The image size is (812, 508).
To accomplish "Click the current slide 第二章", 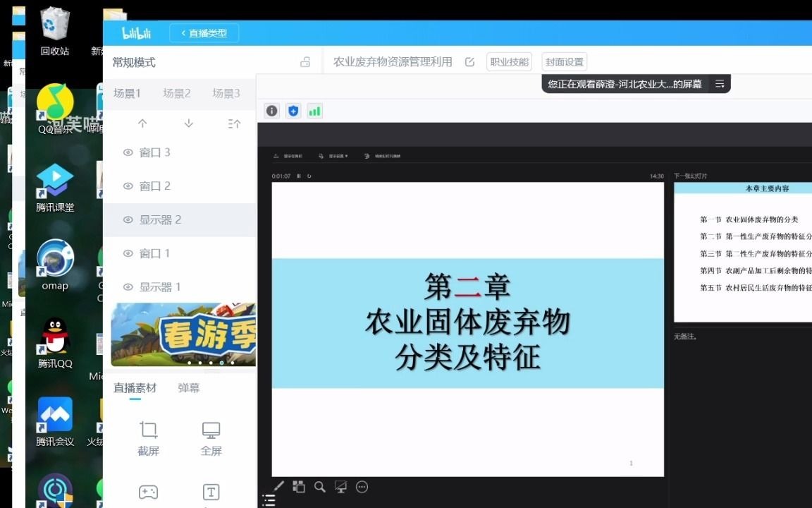I will click(467, 329).
